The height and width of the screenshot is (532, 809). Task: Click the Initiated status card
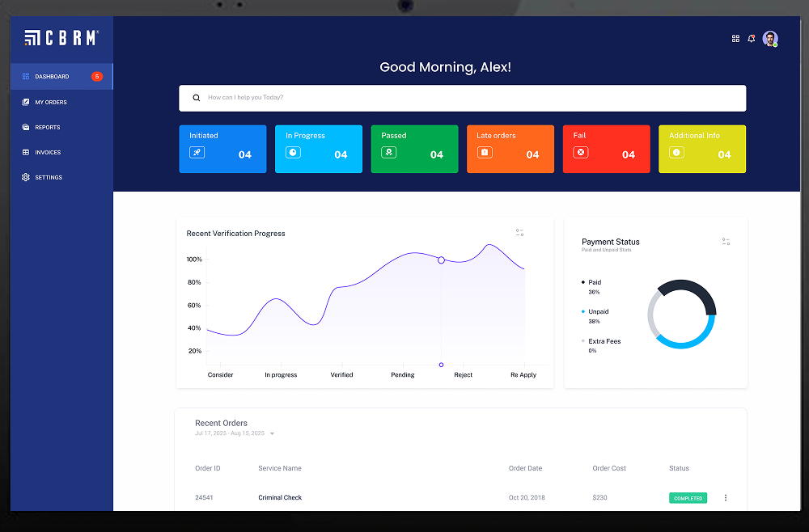(222, 149)
